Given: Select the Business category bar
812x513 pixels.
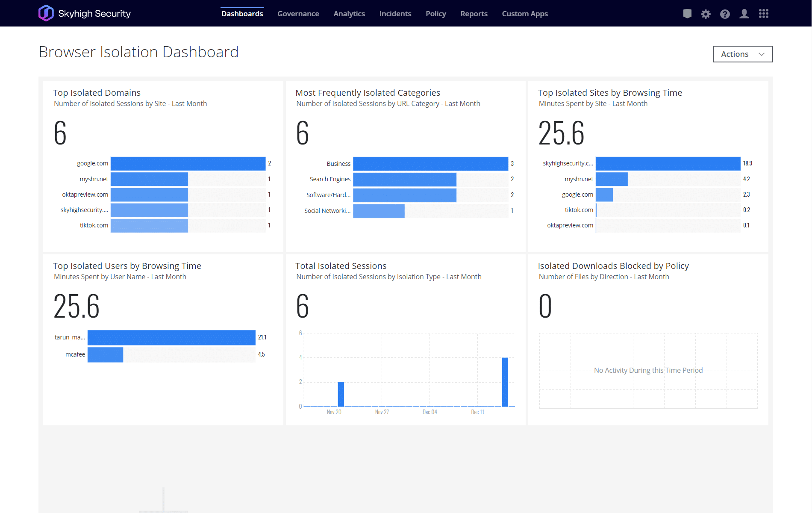Looking at the screenshot, I should tap(430, 164).
